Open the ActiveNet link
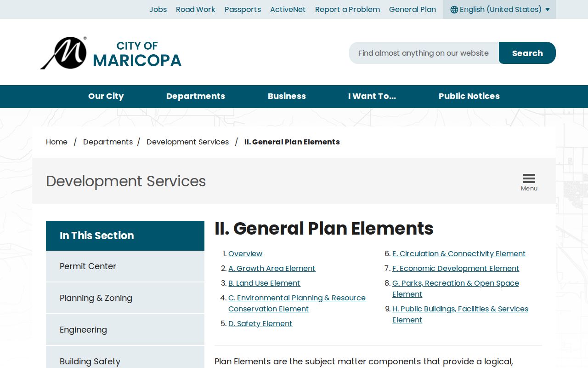The image size is (588, 368). point(288,10)
